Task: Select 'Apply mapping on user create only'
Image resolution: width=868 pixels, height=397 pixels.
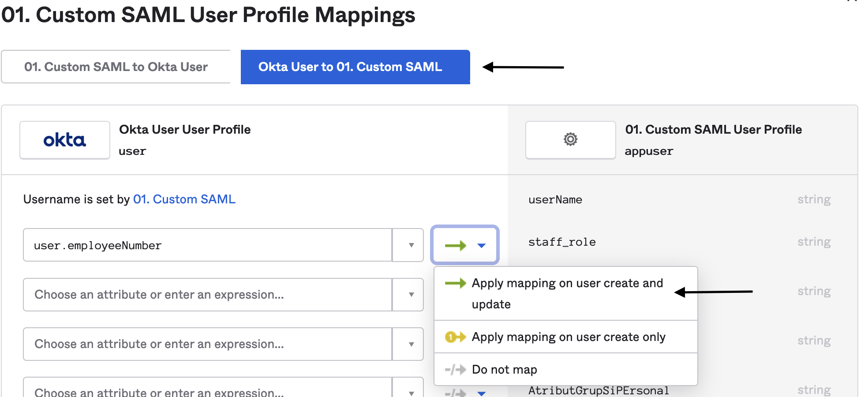Action: pyautogui.click(x=569, y=337)
